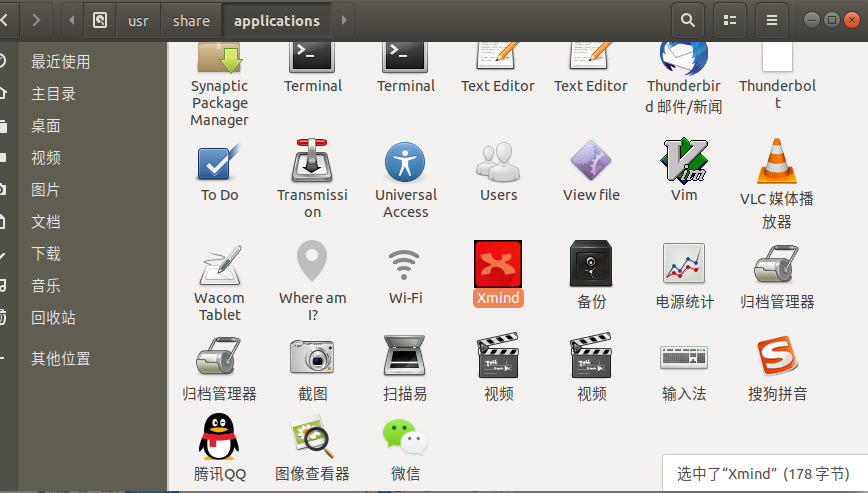The width and height of the screenshot is (868, 493).
Task: Click the "VLC 媒体播放器" label text
Action: coord(777,210)
